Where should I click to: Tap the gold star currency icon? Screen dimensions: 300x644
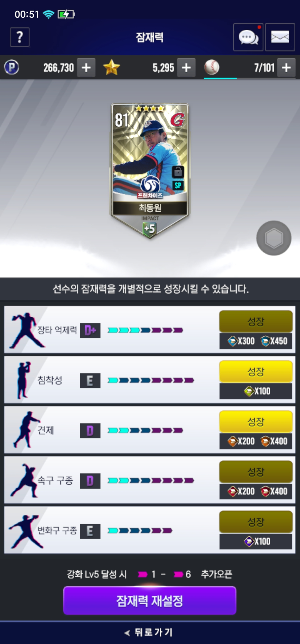111,68
